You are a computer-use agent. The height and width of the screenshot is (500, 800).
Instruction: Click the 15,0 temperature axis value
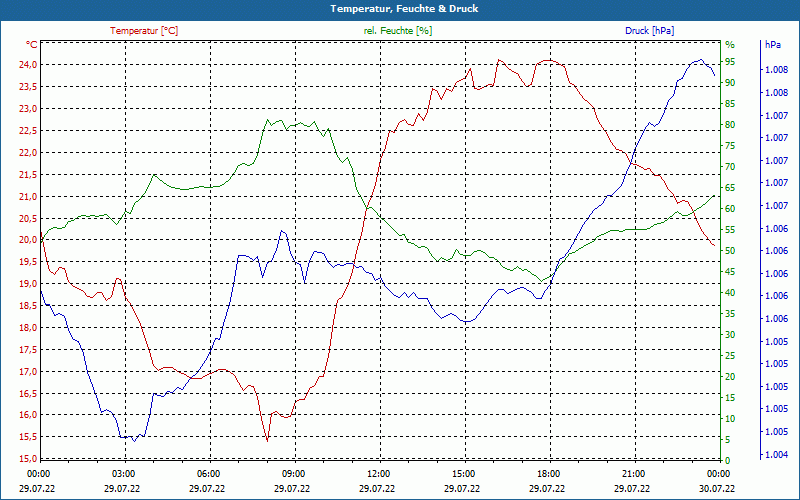pos(29,458)
